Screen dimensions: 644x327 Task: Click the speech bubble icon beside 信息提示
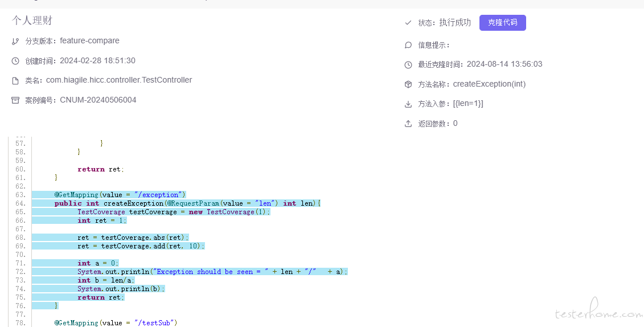click(408, 45)
